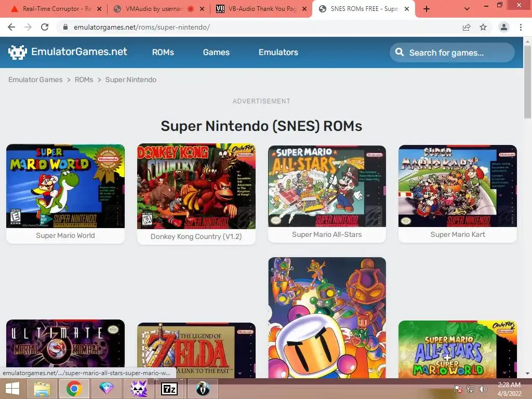Reload the current page
Screen dimensions: 532x399
point(45,27)
